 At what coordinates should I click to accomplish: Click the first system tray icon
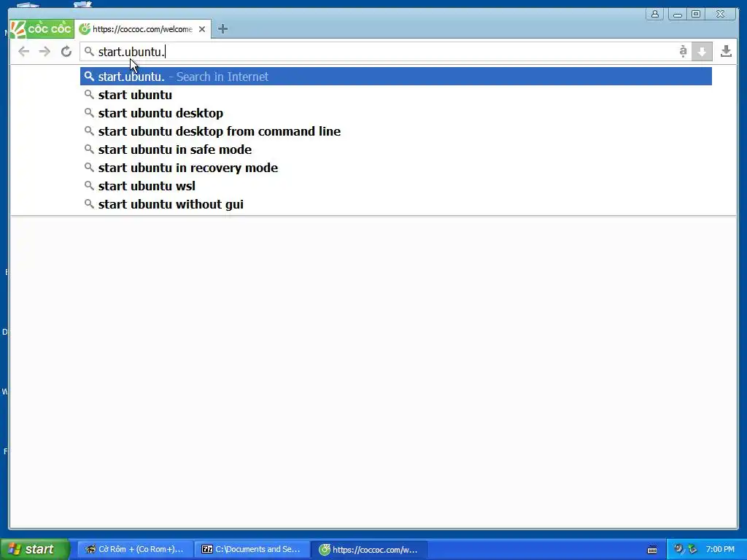point(678,549)
